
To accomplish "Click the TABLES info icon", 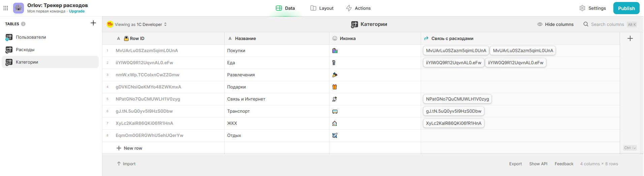I will pos(23,24).
